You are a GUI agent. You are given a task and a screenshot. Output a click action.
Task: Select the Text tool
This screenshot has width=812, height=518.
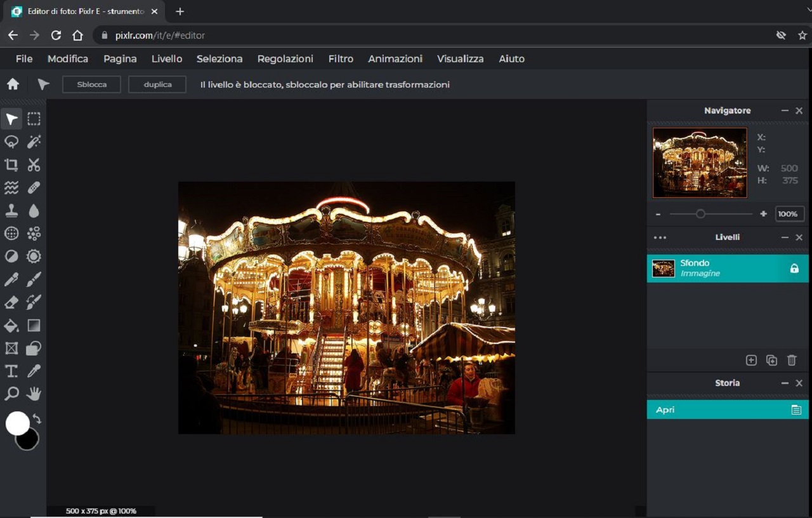(x=11, y=371)
